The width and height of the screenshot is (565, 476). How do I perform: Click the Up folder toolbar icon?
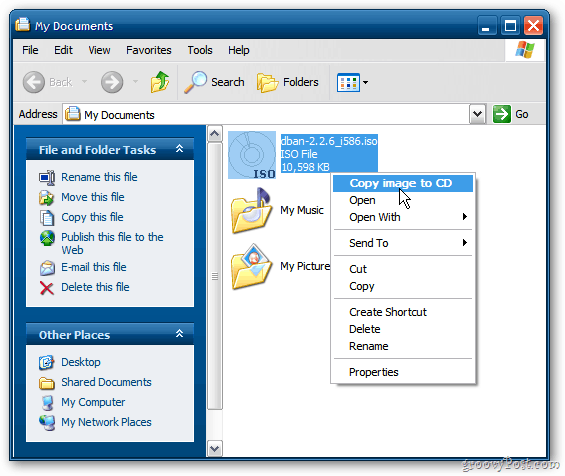[160, 82]
